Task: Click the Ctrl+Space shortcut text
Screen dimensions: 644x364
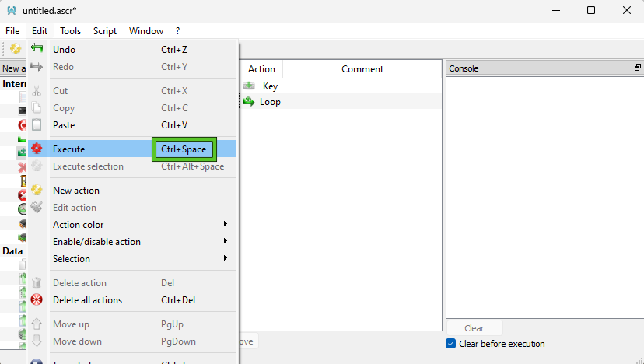Action: (x=184, y=149)
